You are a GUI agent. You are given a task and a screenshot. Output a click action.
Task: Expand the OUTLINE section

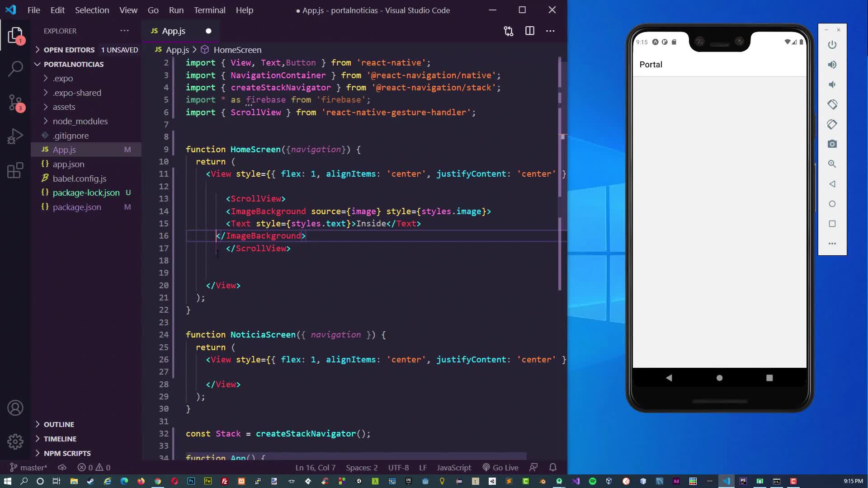59,424
